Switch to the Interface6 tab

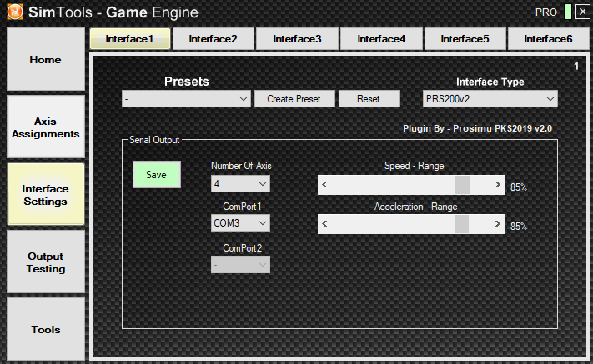click(548, 39)
